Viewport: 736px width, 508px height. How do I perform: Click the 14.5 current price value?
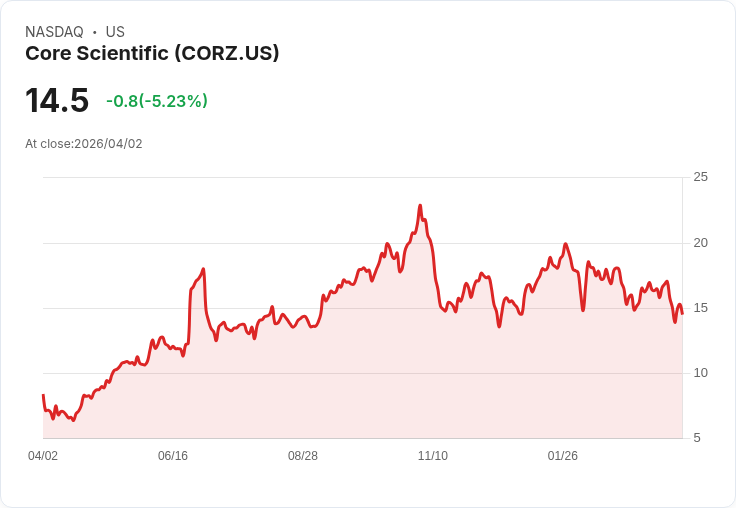pyautogui.click(x=57, y=101)
